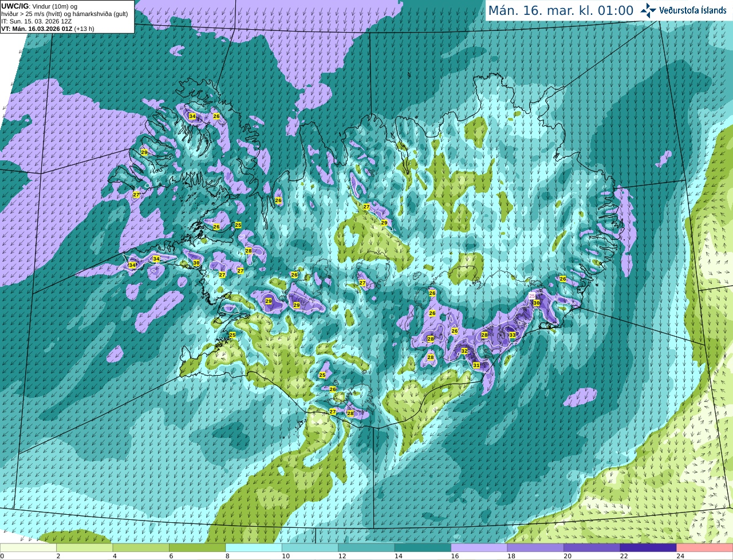The image size is (733, 560).
Task: Click the scale number "14" under the legend
Action: coord(399,556)
